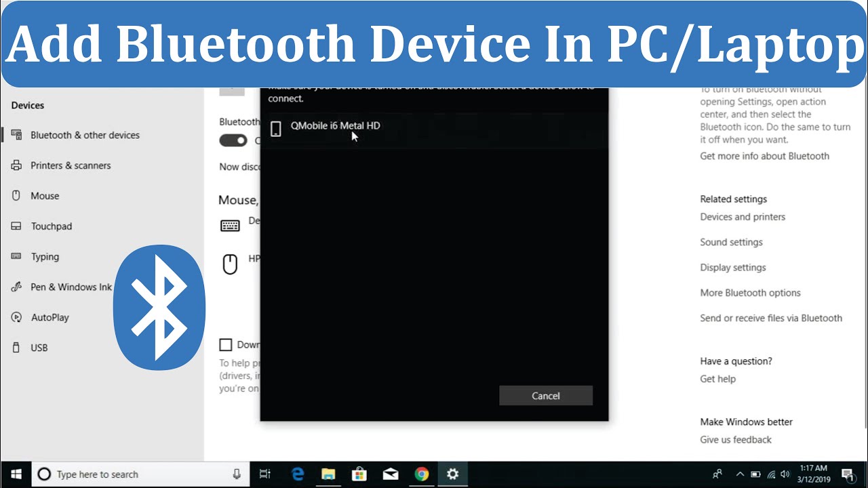Open Display settings link
Screen dimensions: 868x488
pyautogui.click(x=733, y=267)
